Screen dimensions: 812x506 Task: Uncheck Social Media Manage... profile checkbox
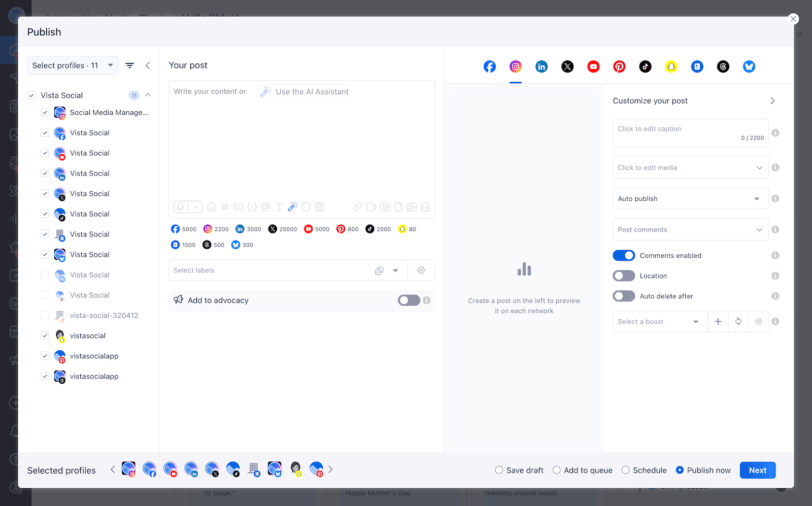coord(45,113)
